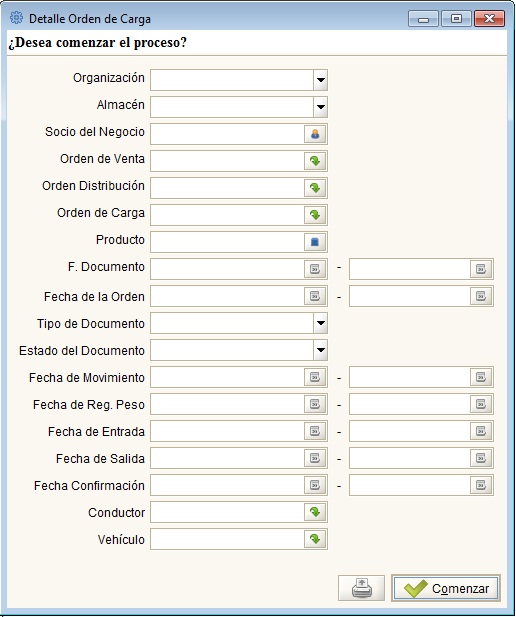Open calendar for Fecha de Movimiento end date
The width and height of the screenshot is (516, 617).
pyautogui.click(x=481, y=377)
